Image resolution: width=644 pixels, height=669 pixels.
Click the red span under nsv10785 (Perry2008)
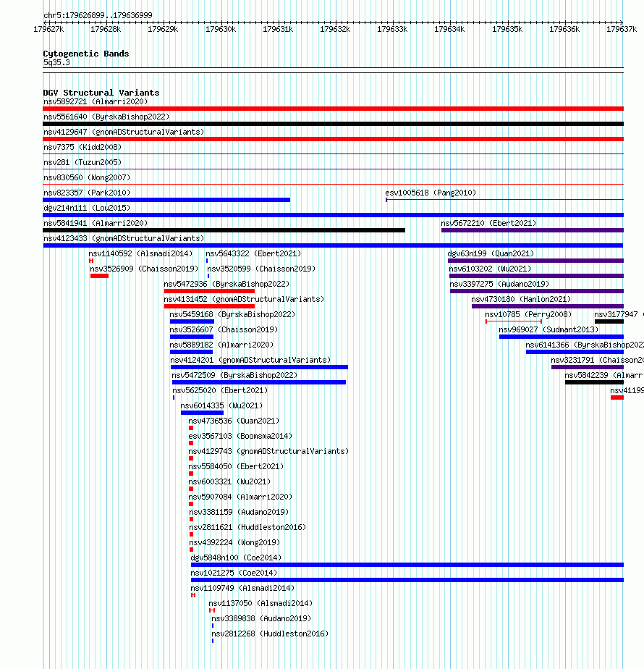tap(514, 321)
